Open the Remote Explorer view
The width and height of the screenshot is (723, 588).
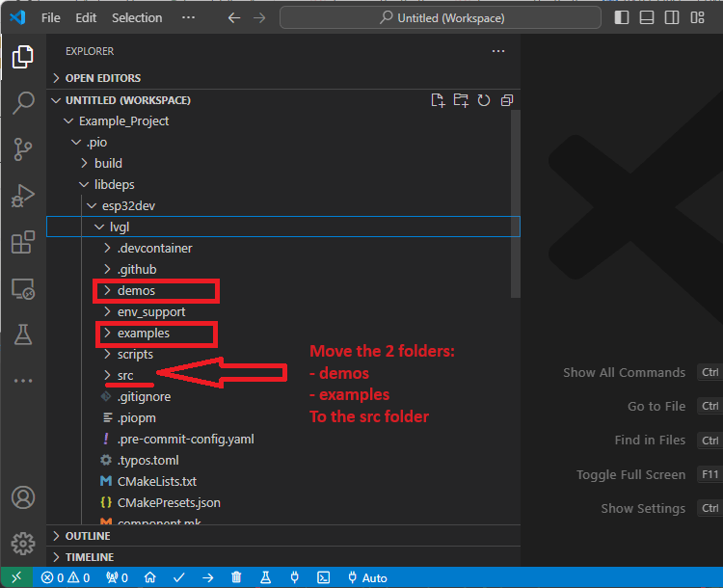[x=22, y=288]
